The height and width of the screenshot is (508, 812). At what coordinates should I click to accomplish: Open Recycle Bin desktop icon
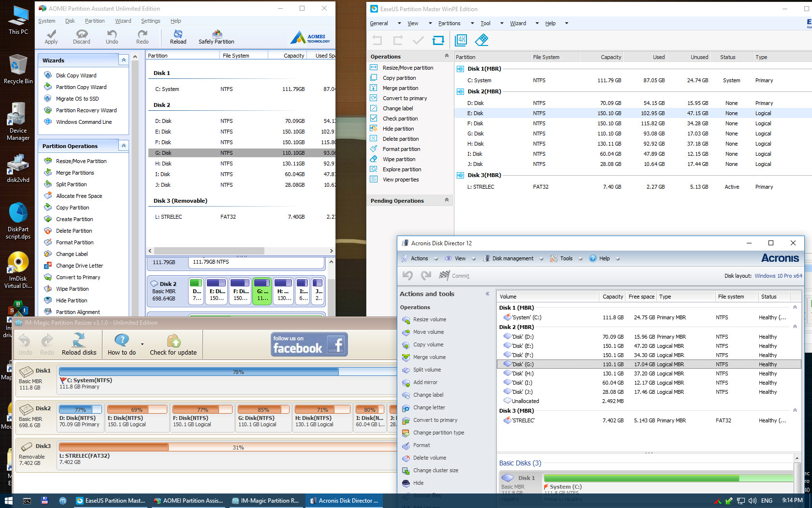coord(18,69)
